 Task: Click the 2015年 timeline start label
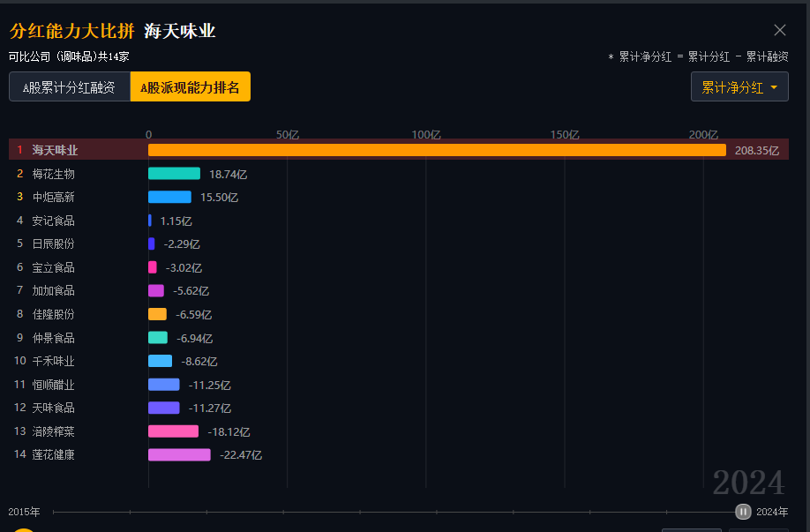pyautogui.click(x=25, y=512)
